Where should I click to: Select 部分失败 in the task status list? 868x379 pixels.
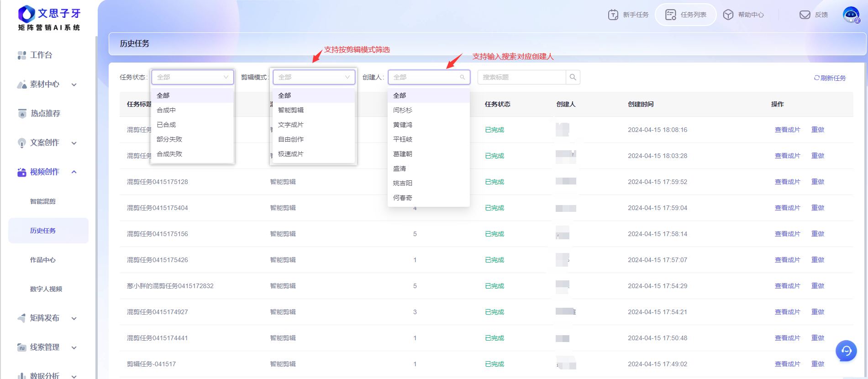coord(193,139)
